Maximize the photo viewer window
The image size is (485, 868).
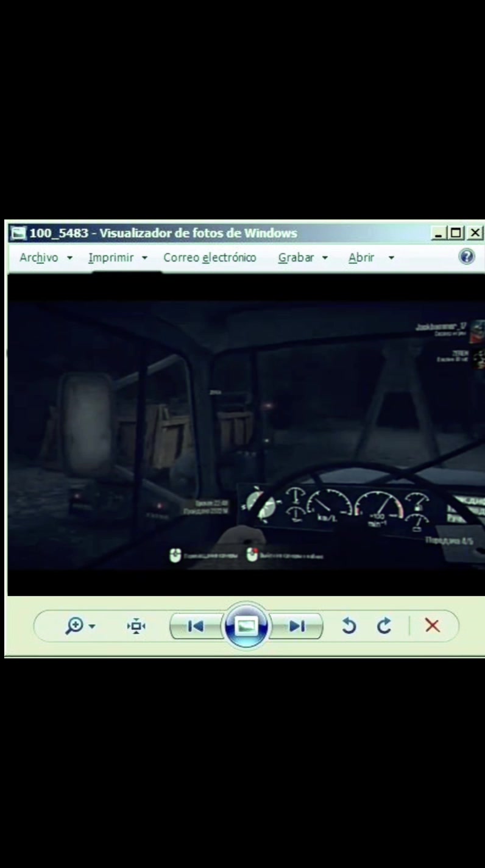click(455, 233)
